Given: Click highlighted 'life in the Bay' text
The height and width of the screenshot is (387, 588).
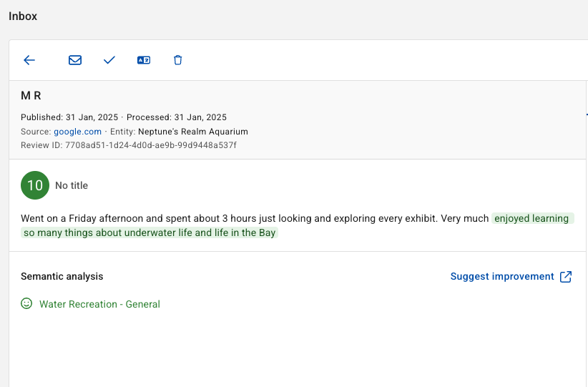Looking at the screenshot, I should [245, 232].
